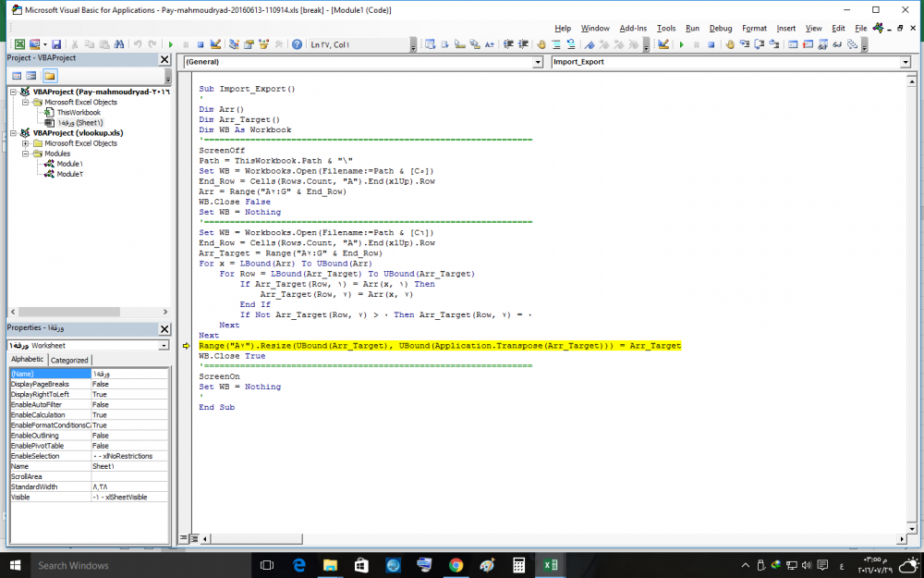Click View Object in Project panel
This screenshot has height=578, width=924.
tap(31, 76)
